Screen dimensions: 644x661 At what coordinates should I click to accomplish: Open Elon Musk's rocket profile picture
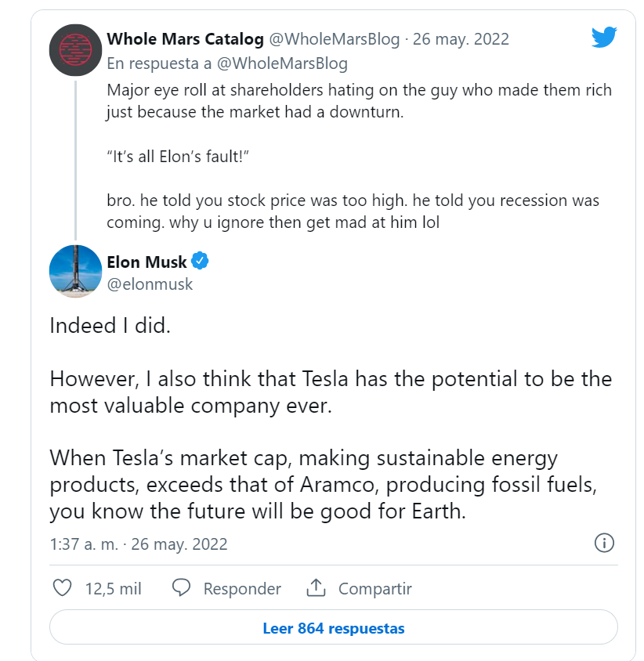tap(76, 271)
